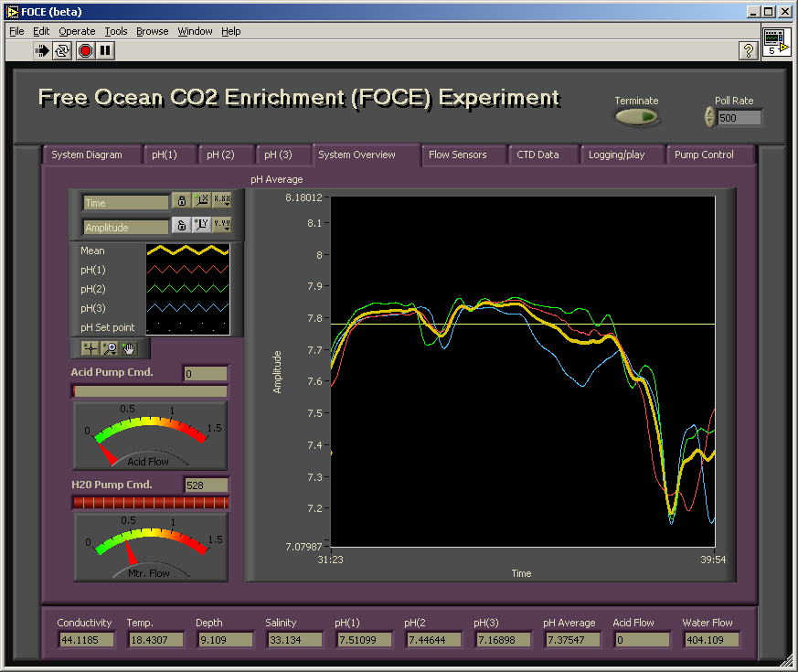Click the Mtr. Flow gauge
The height and width of the screenshot is (672, 798).
(151, 548)
